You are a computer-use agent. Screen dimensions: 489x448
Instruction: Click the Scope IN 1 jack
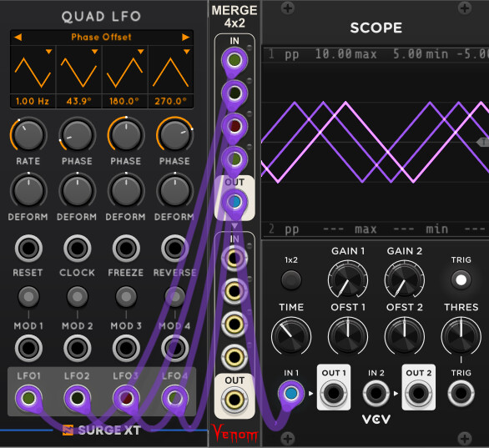point(291,393)
